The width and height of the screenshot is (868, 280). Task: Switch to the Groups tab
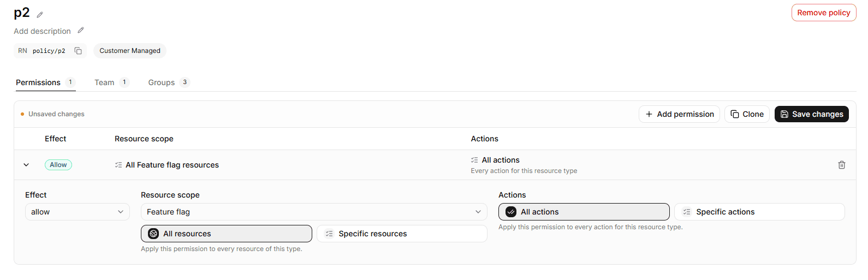point(168,82)
